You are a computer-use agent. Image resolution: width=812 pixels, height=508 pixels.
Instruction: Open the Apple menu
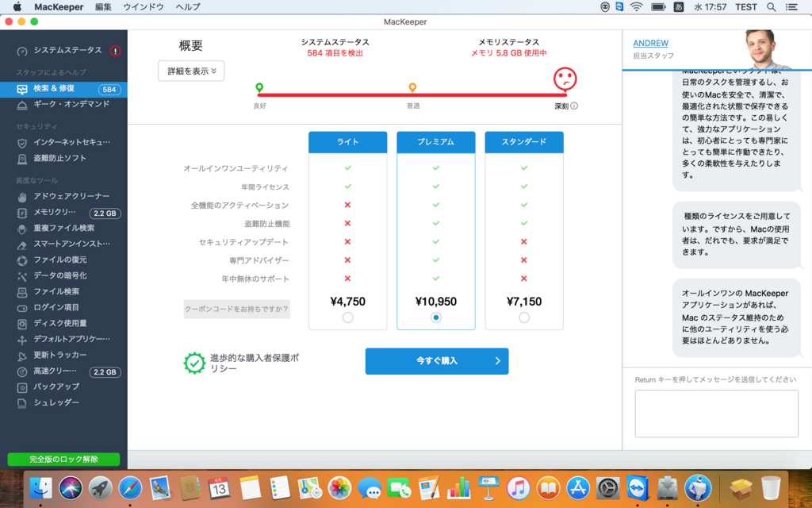pos(17,6)
